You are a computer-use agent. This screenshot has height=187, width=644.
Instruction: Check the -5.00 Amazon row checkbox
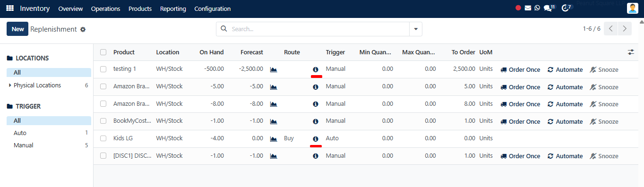103,86
